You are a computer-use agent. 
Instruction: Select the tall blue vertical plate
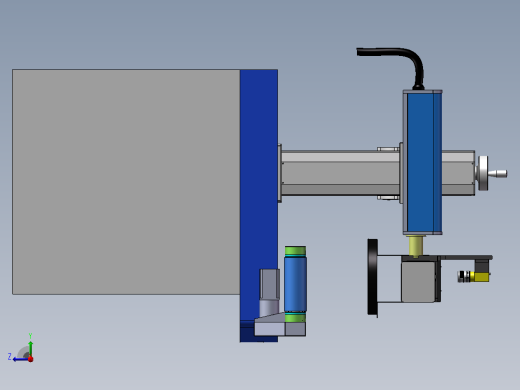tap(259, 195)
